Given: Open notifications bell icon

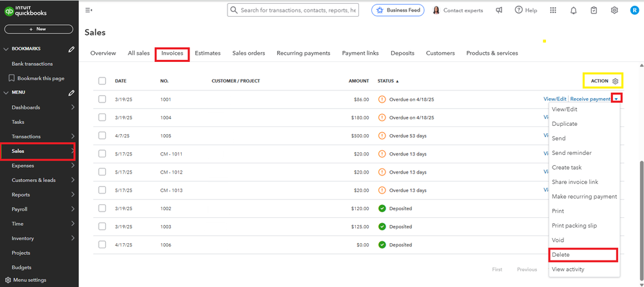Looking at the screenshot, I should (x=573, y=10).
